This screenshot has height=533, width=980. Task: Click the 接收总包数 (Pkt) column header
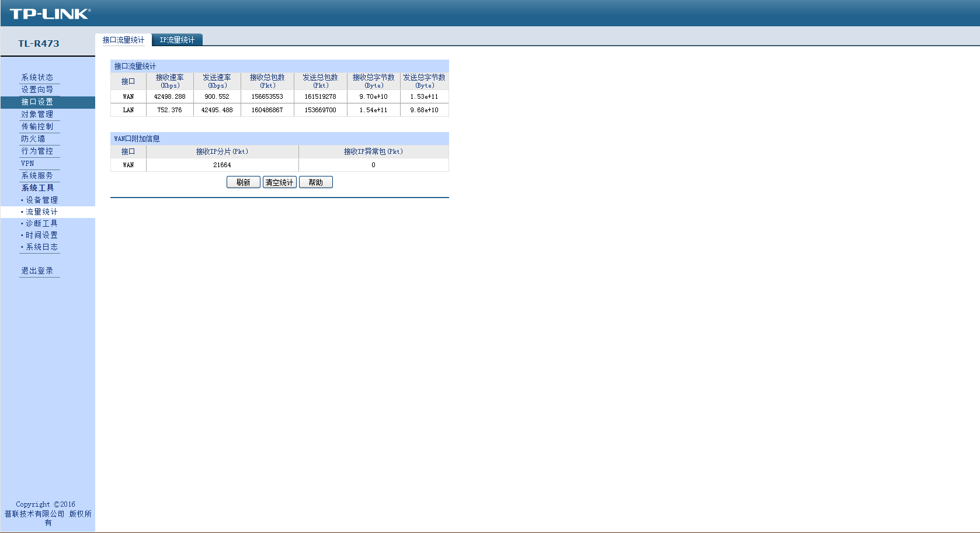[267, 81]
